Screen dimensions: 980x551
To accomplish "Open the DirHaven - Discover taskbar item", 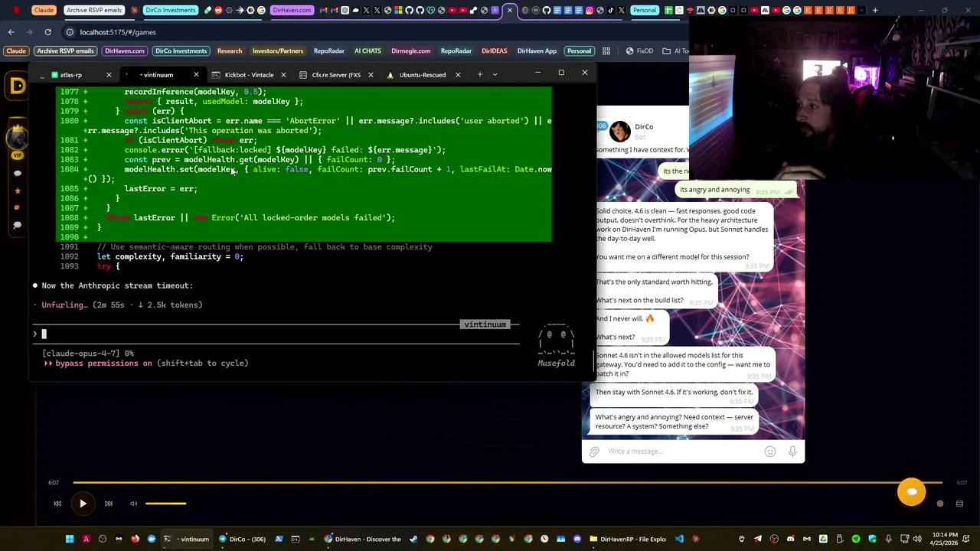I will (x=362, y=540).
